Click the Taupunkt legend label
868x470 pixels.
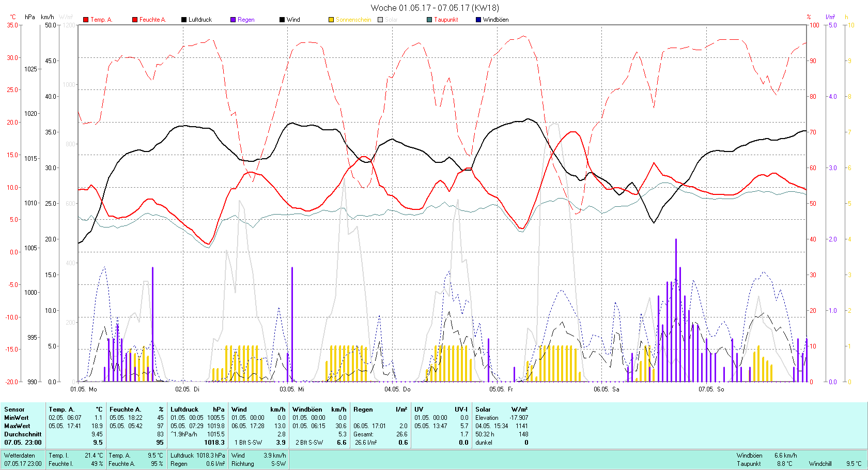click(x=446, y=20)
